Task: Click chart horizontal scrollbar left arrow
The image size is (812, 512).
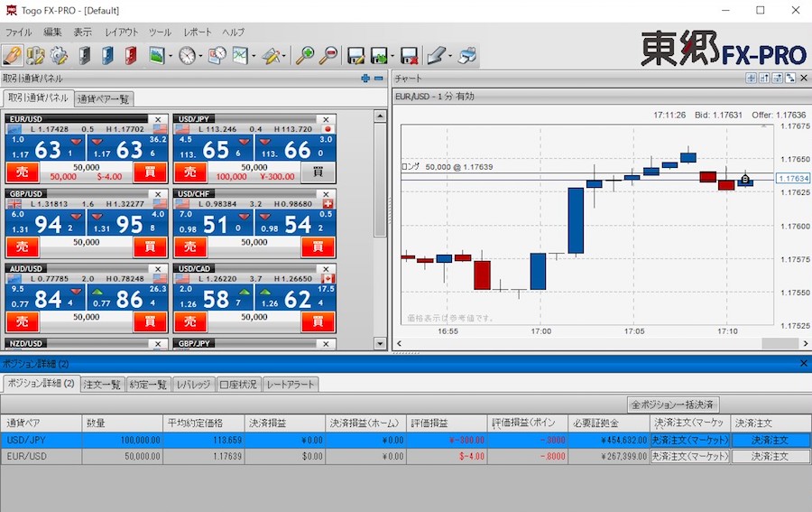Action: 399,343
